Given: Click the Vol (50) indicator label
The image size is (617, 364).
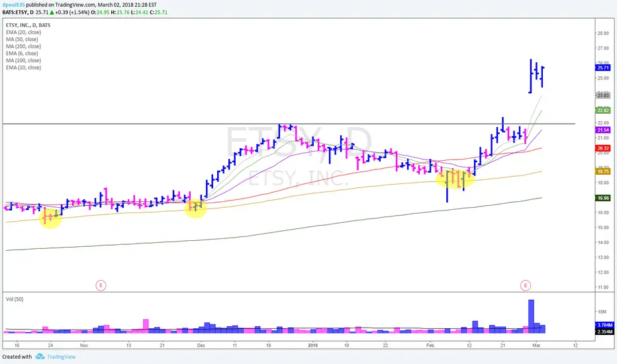Looking at the screenshot, I should pos(15,299).
